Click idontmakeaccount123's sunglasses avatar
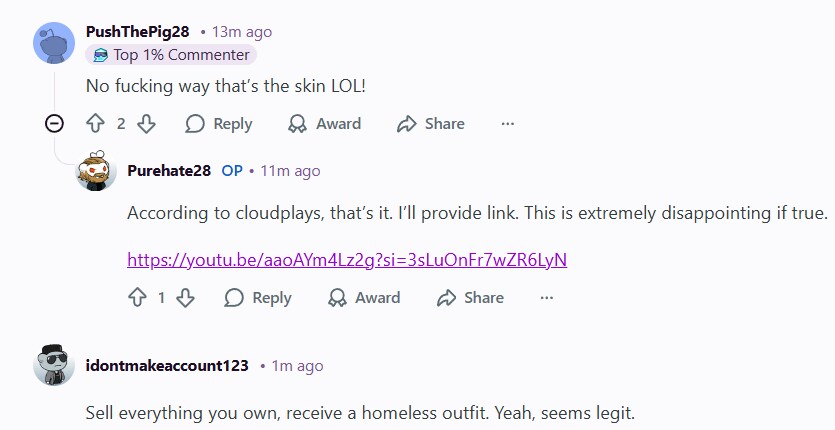Screen dimensions: 835x430 coord(54,365)
